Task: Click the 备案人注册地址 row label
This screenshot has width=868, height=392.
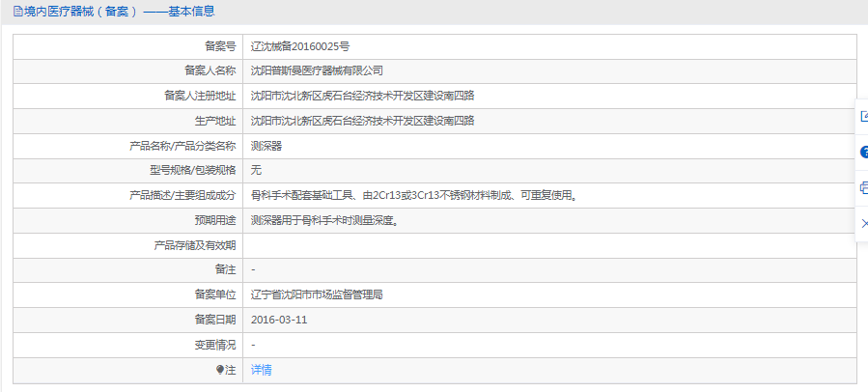Action: tap(200, 96)
